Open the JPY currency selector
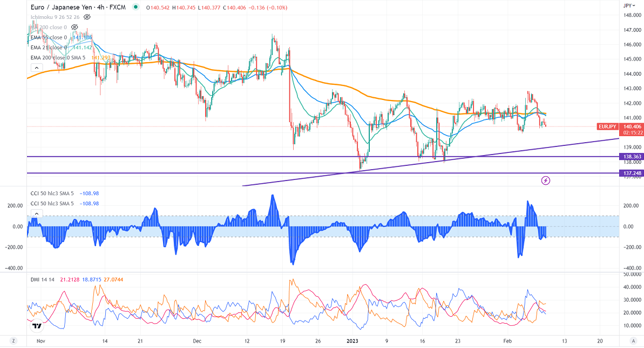The height and width of the screenshot is (348, 644). pyautogui.click(x=627, y=5)
